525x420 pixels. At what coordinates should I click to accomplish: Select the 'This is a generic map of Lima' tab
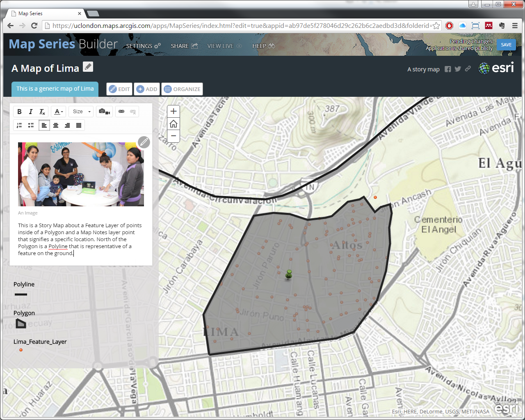click(x=55, y=89)
